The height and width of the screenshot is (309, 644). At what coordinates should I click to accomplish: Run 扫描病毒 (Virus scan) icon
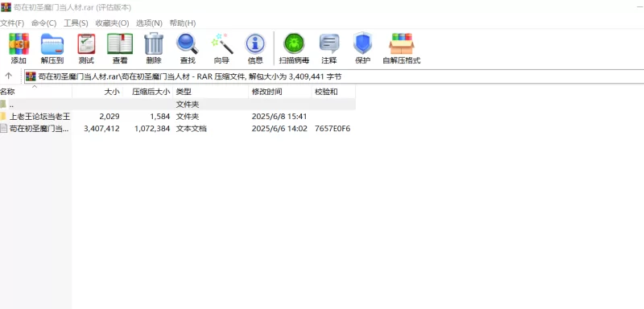[x=294, y=43]
